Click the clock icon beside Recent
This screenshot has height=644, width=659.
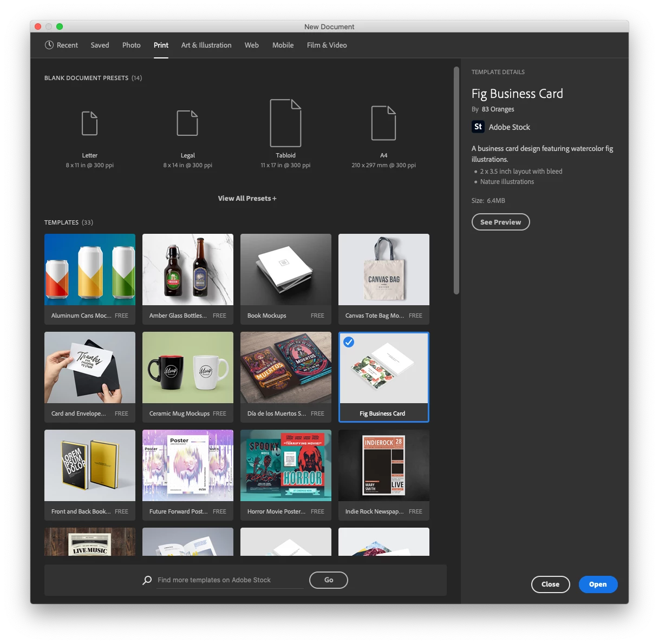point(49,45)
